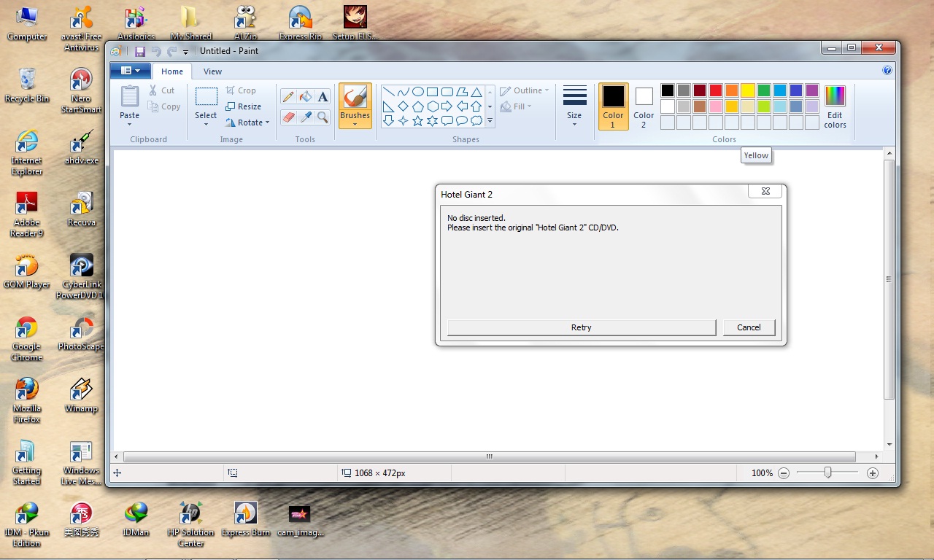Viewport: 934px width, 560px height.
Task: Expand the Brushes dropdown list
Action: point(355,124)
